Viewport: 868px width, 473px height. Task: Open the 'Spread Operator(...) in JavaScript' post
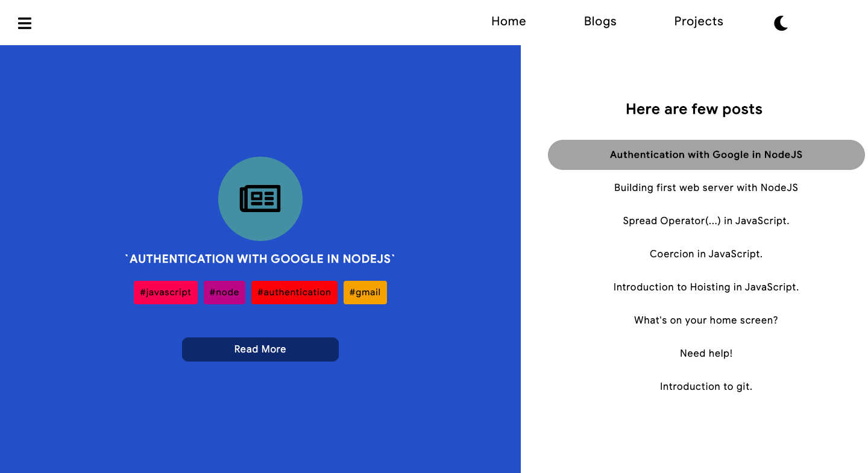tap(706, 221)
